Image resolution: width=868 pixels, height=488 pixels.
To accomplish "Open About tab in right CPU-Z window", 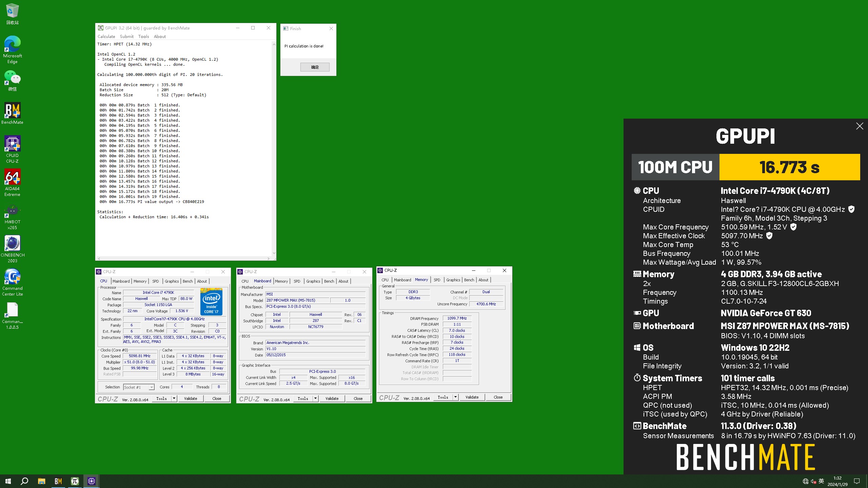I will coord(483,280).
